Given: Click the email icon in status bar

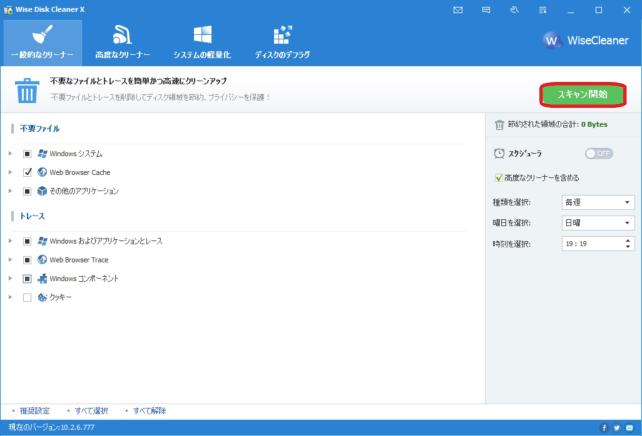Looking at the screenshot, I should (629, 428).
